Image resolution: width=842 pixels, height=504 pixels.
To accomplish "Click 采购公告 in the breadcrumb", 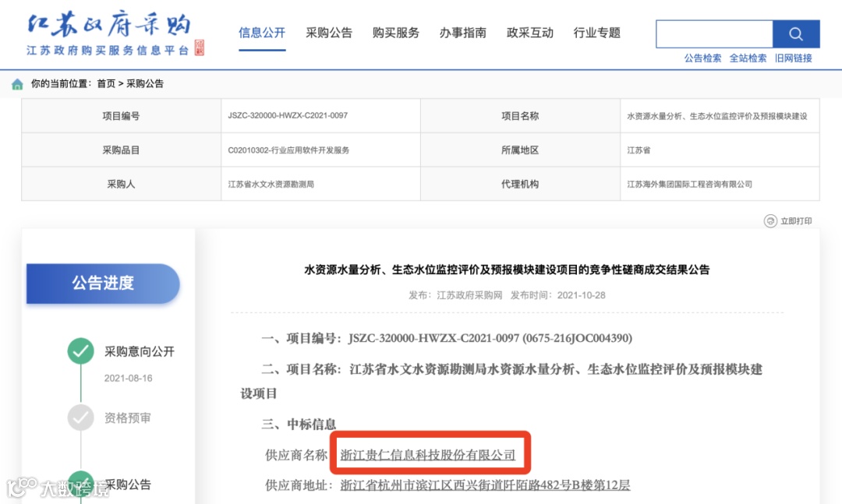I will (145, 83).
